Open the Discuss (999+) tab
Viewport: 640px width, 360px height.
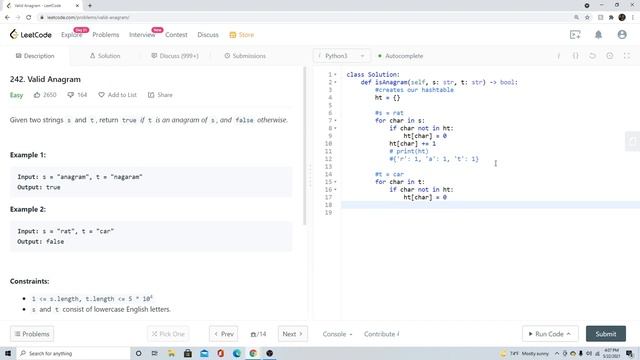tap(175, 56)
